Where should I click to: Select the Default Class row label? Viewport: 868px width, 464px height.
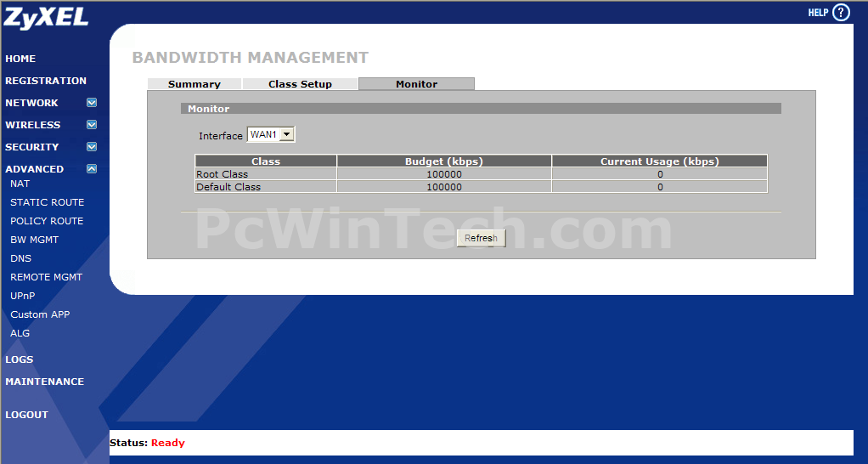click(228, 187)
